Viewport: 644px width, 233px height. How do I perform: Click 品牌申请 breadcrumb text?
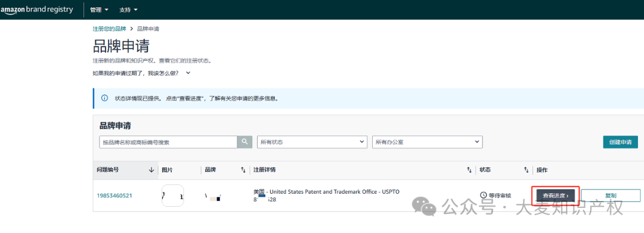(x=148, y=29)
